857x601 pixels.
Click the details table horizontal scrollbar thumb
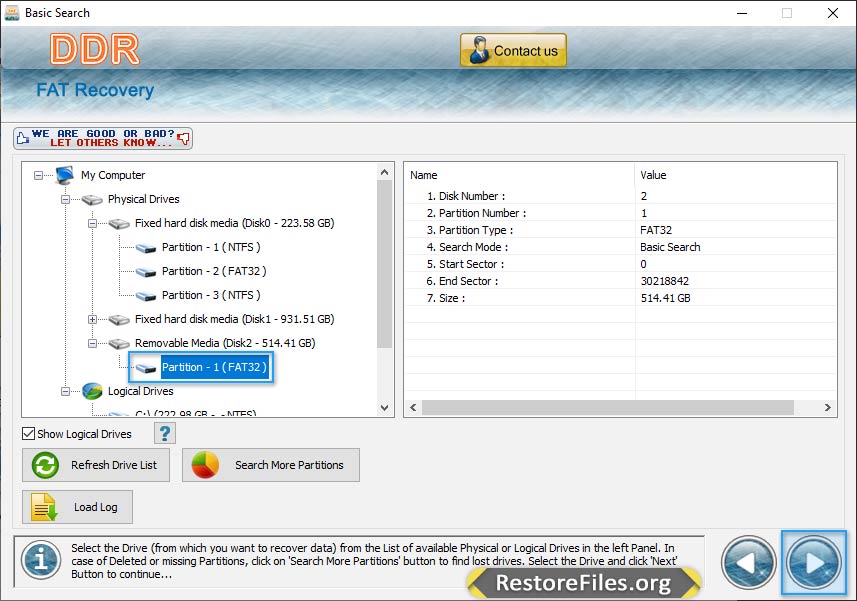(x=608, y=408)
